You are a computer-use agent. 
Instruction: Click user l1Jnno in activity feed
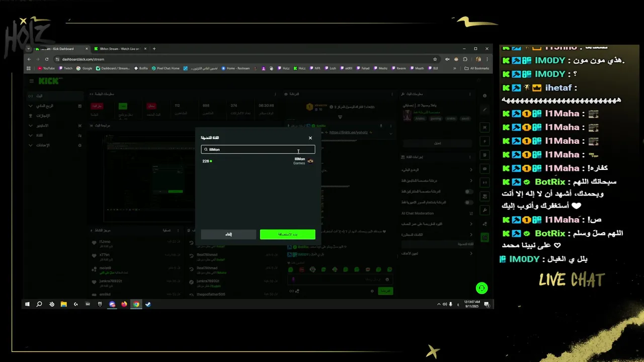104,242
